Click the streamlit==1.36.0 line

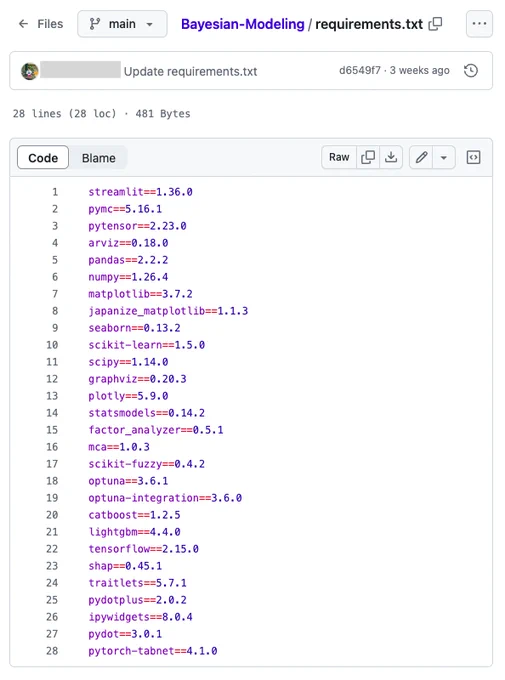[140, 192]
